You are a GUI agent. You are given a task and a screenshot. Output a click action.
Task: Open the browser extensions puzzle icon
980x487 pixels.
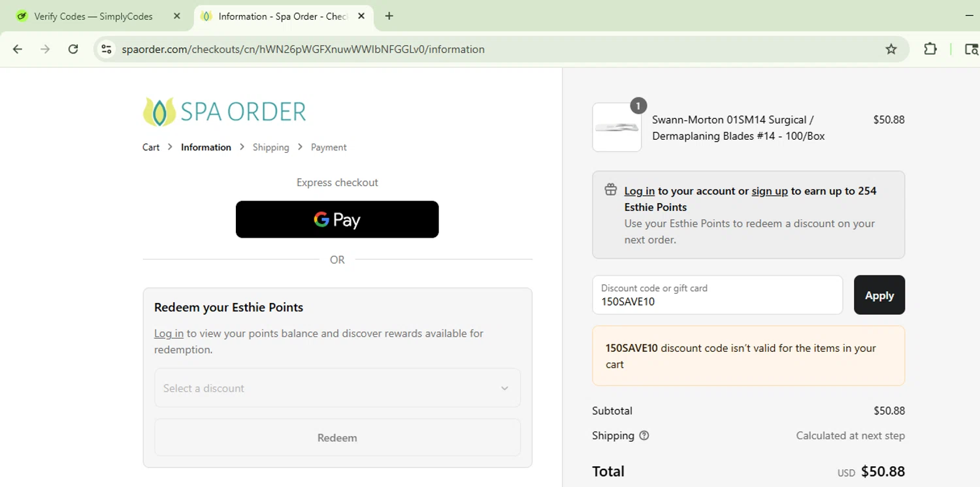point(930,49)
